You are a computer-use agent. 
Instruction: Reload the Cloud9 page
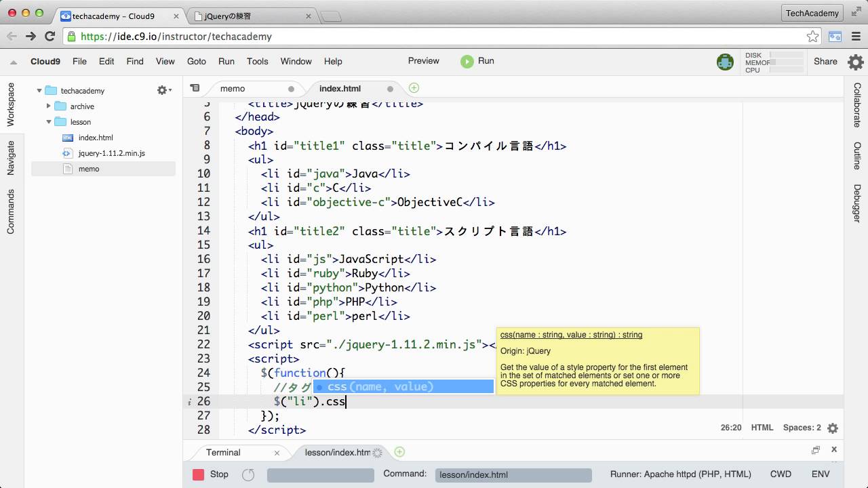pos(50,37)
